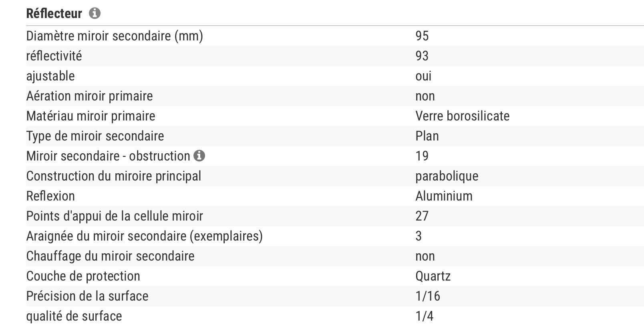This screenshot has width=644, height=335.
Task: Click the Précision de la surface value 1/16
Action: click(428, 296)
